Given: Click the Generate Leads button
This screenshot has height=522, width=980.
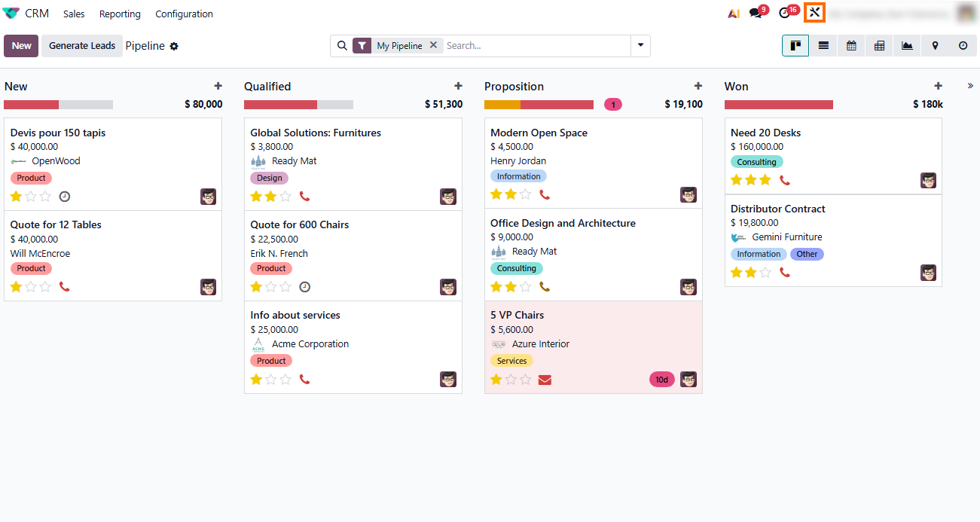Looking at the screenshot, I should (82, 46).
